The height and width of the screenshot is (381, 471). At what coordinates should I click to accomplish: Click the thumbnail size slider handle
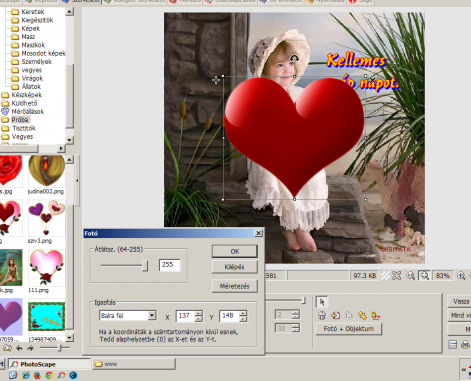click(60, 348)
